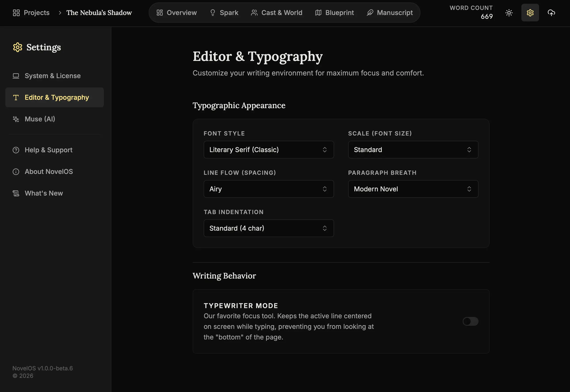Click the gear settings icon in top bar

coord(530,13)
